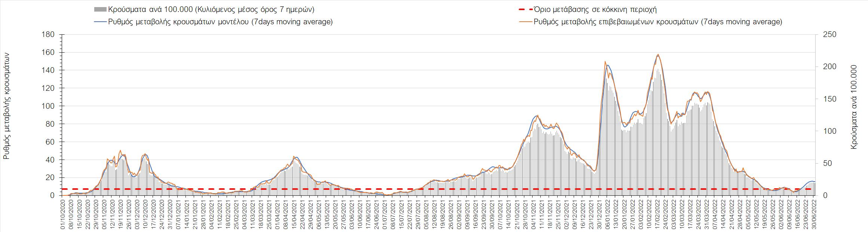Click the orange confirmed cases legend marker
The height and width of the screenshot is (232, 868).
525,22
